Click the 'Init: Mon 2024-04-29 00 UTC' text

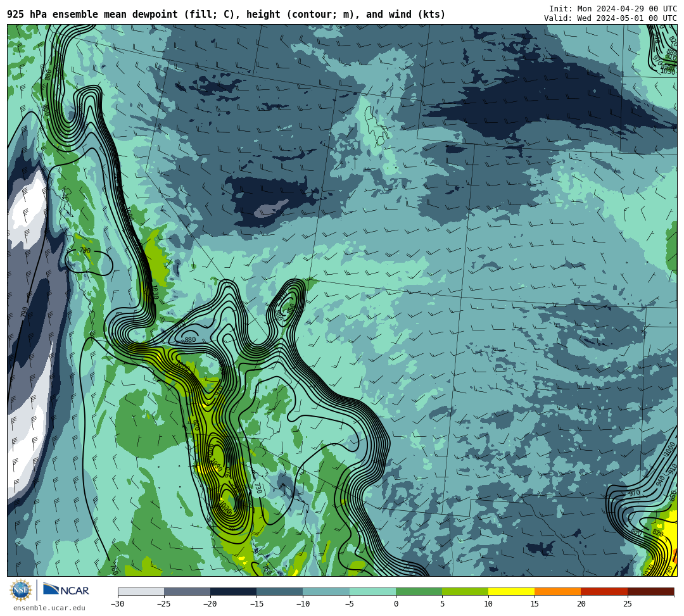point(613,9)
